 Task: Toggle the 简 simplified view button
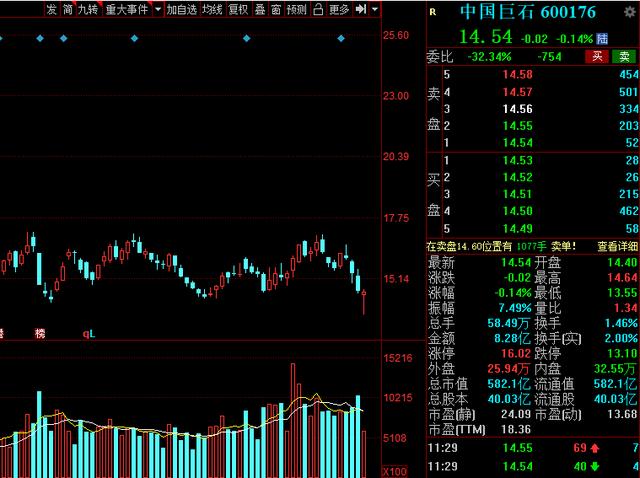coord(67,9)
